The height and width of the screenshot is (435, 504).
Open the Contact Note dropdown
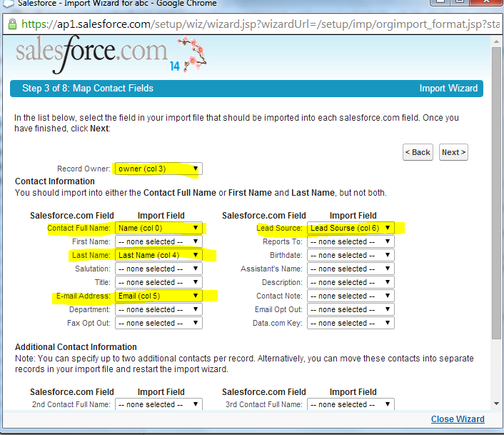[x=351, y=296]
